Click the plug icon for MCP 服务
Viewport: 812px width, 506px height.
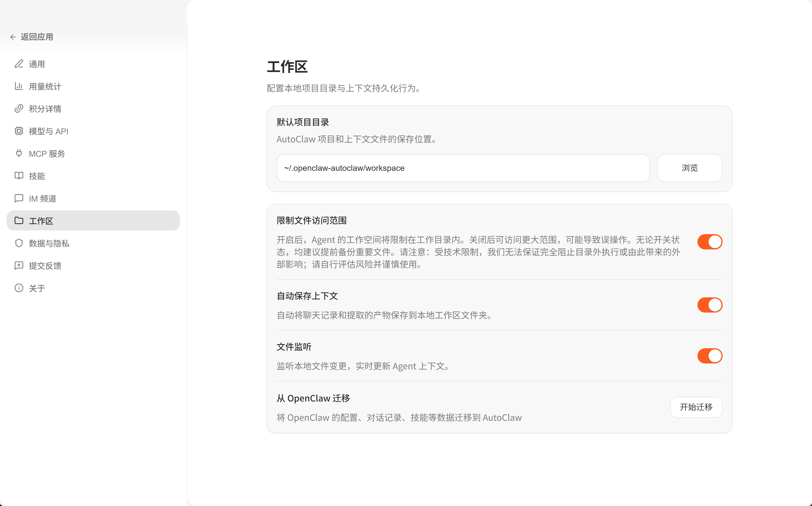(x=19, y=153)
